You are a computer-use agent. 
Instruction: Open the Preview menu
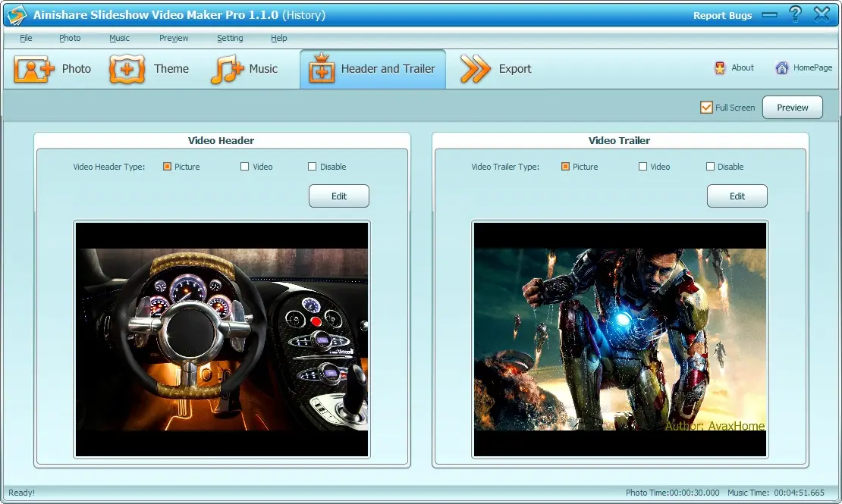pos(174,38)
